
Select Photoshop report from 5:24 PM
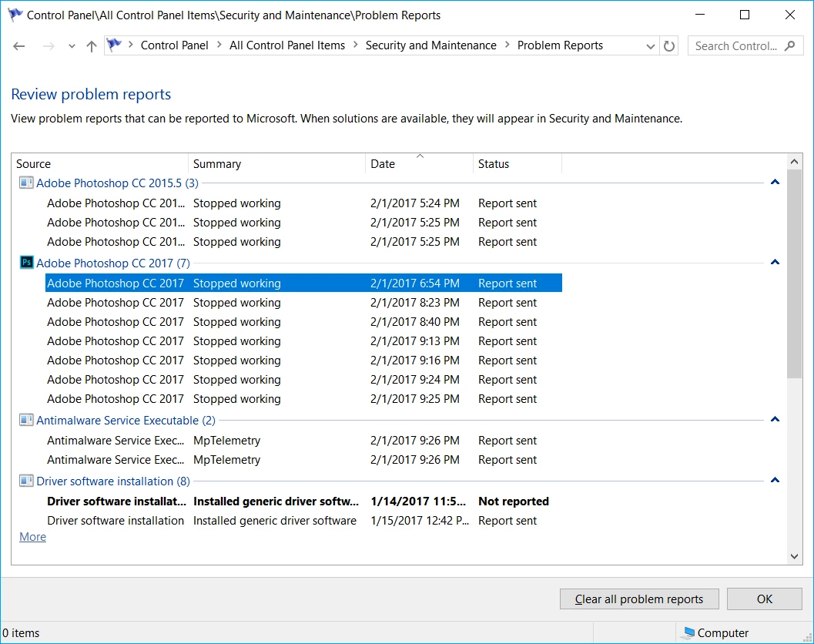coord(303,203)
